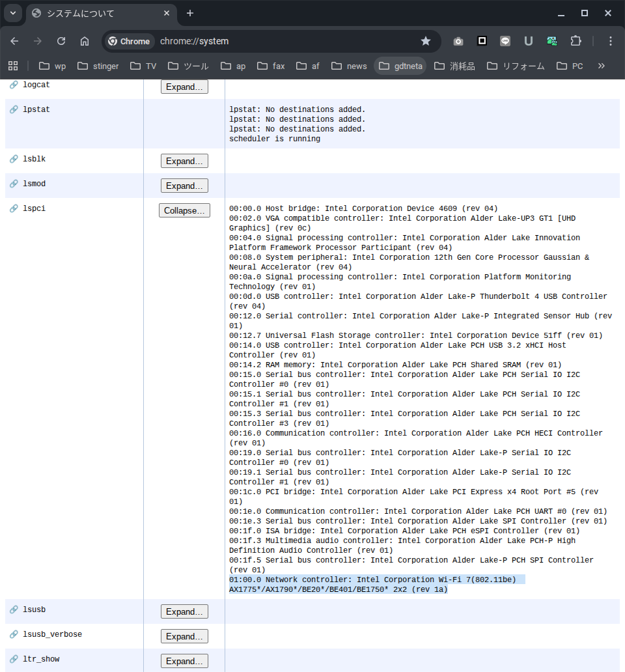Expand the lsusb entry
Image resolution: width=625 pixels, height=672 pixels.
click(x=184, y=611)
